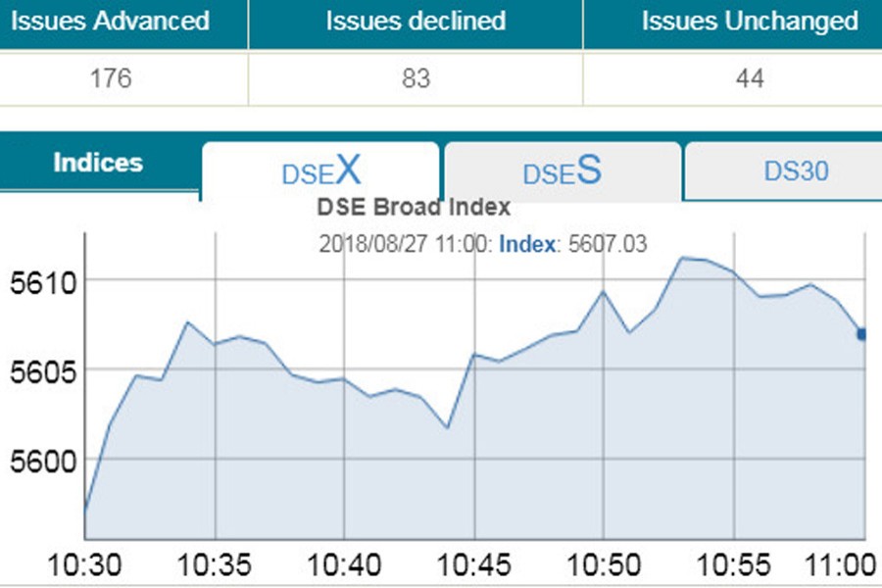Select the declined issues value 83

416,78
